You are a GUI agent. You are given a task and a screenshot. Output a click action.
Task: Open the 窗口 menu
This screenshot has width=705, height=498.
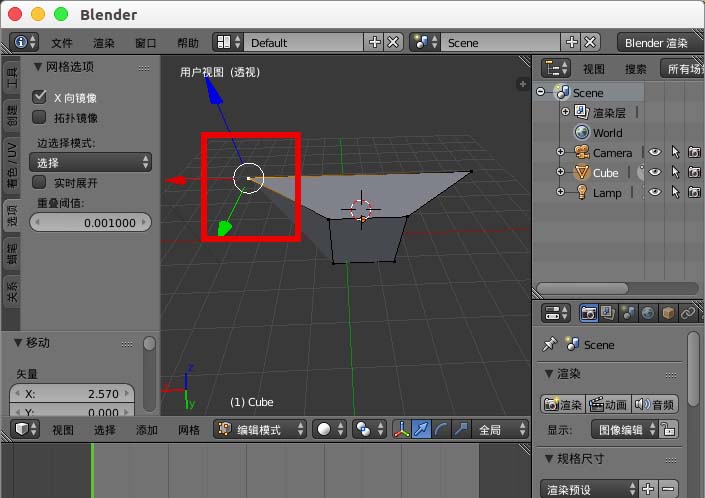point(146,43)
